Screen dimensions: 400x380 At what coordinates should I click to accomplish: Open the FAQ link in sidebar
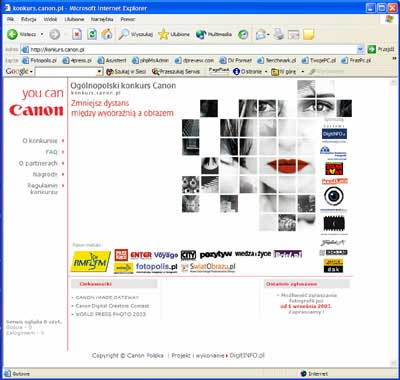coord(52,152)
